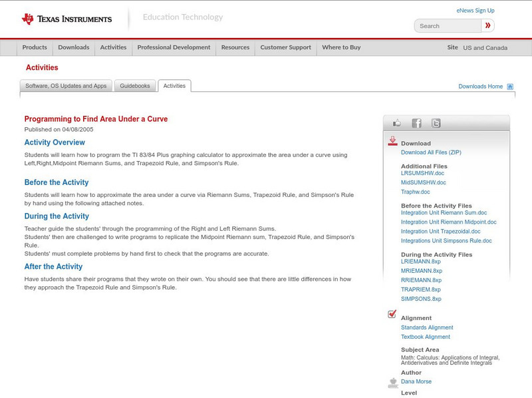
Task: Open the Products menu
Action: tap(35, 47)
